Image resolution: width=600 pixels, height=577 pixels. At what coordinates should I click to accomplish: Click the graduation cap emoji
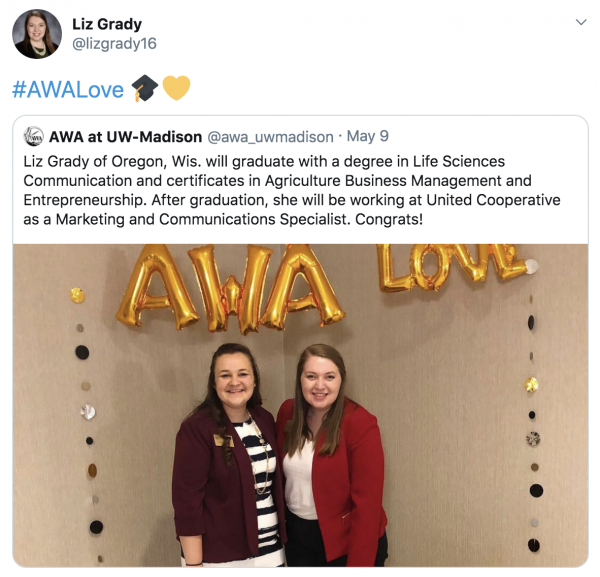click(145, 88)
